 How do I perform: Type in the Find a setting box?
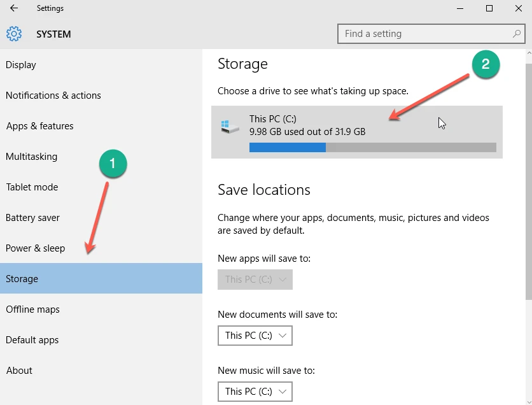(x=426, y=34)
